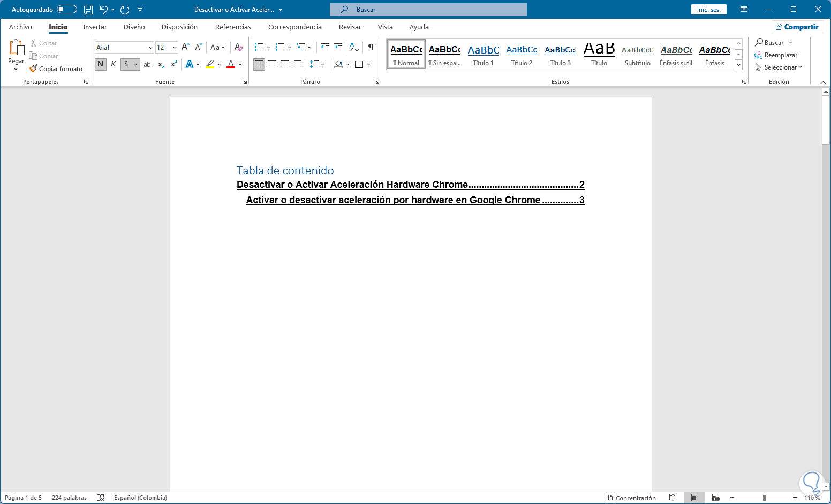Viewport: 831px width, 504px height.
Task: Switch to the Referencias tab
Action: pyautogui.click(x=233, y=27)
